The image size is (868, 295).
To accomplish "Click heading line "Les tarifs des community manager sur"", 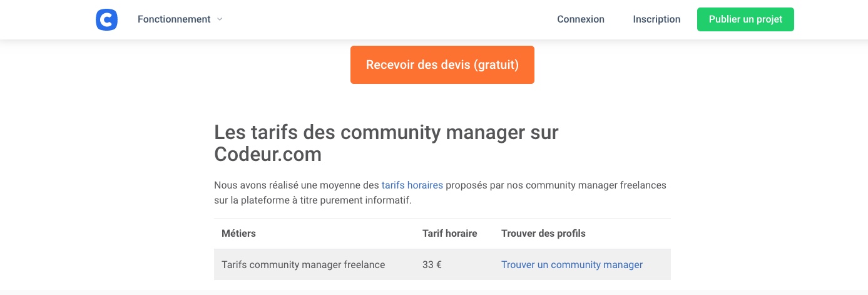I will 386,133.
